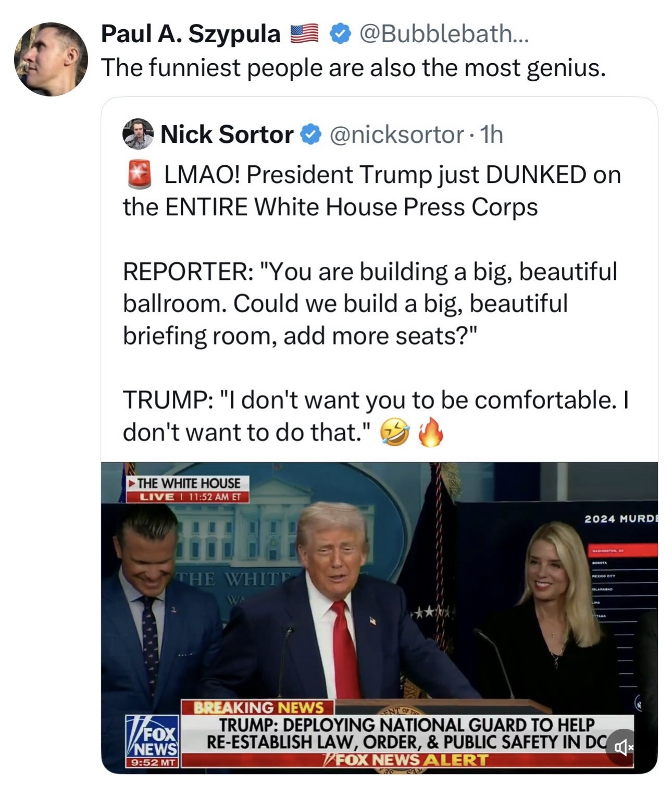
Task: Click the "THE WHITE HOUSE LIVE" video label
Action: click(188, 489)
